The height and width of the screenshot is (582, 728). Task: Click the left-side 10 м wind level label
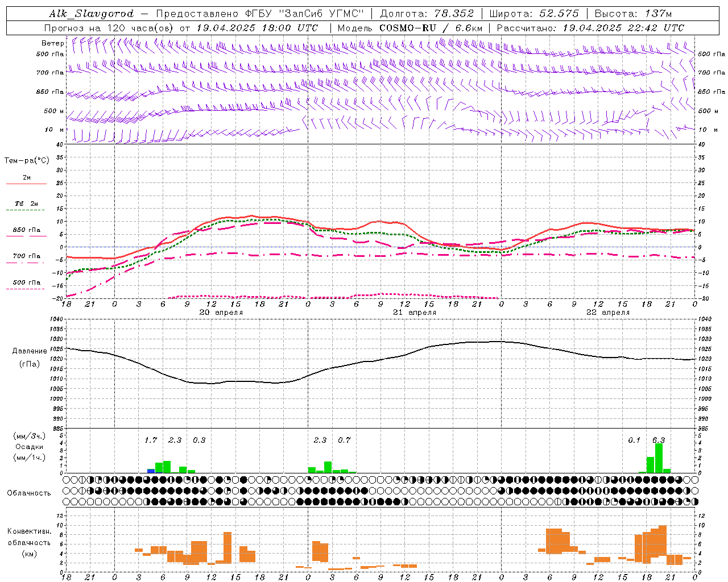55,130
